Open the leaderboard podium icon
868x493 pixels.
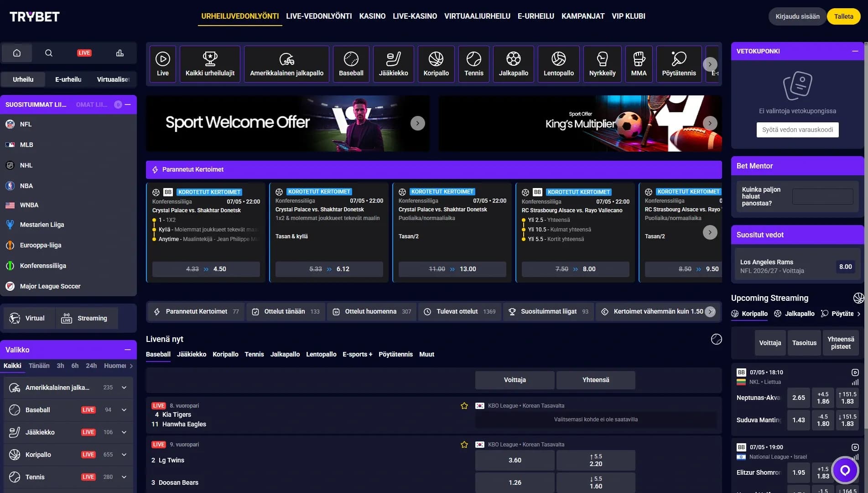120,53
